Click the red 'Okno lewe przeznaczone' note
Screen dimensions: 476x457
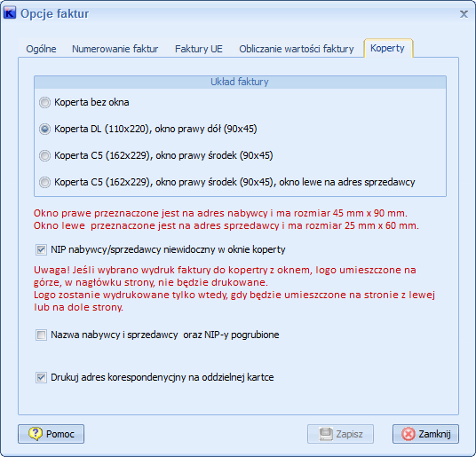(x=226, y=225)
